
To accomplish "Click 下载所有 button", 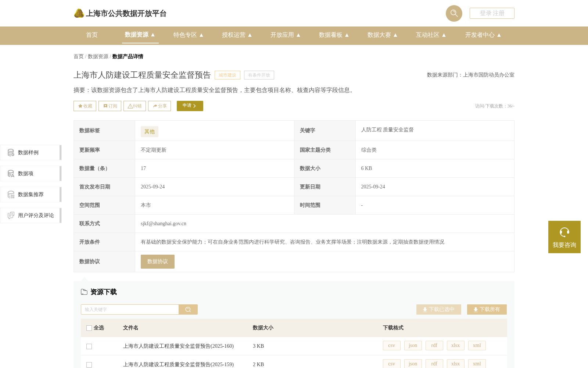I will (x=487, y=309).
